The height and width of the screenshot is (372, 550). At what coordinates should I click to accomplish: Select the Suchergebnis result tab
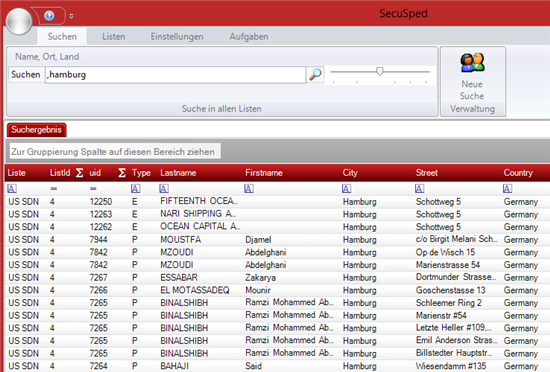point(36,130)
